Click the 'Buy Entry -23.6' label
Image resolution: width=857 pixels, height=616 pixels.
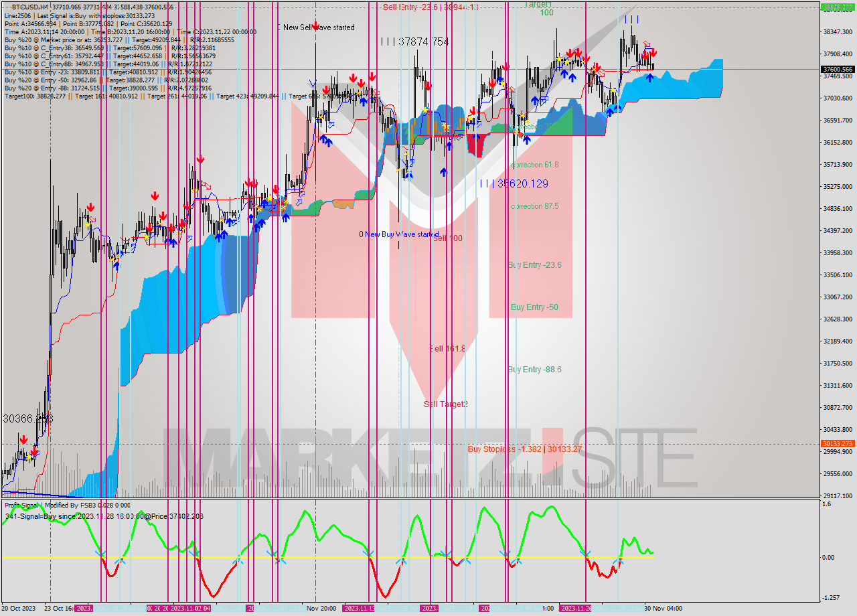[535, 265]
